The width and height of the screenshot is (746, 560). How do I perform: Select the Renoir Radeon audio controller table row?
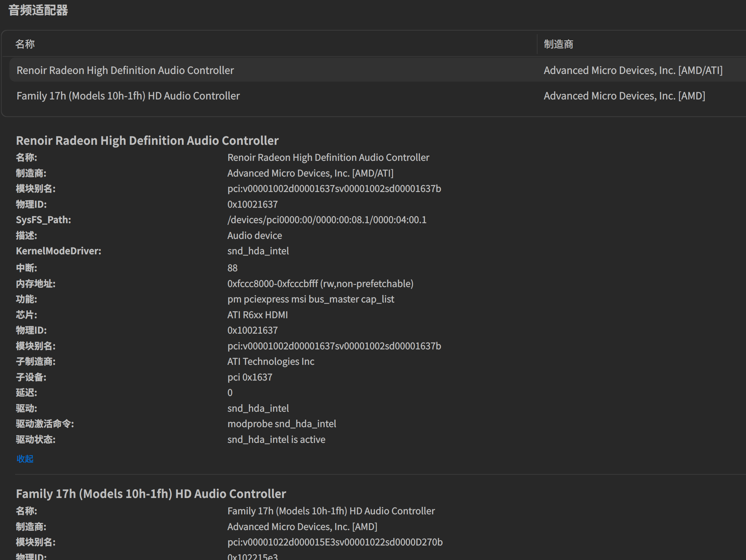tap(125, 70)
